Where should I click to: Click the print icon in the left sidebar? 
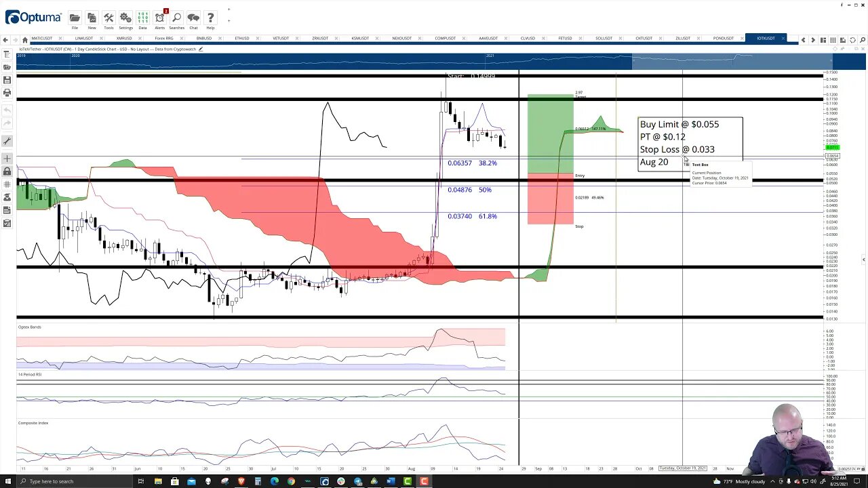coord(7,93)
